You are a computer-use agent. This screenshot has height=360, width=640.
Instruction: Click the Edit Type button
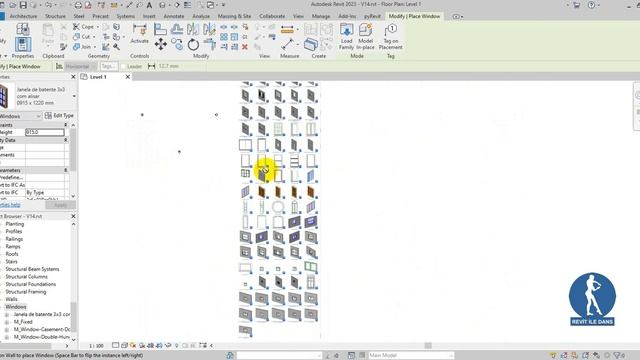[59, 116]
